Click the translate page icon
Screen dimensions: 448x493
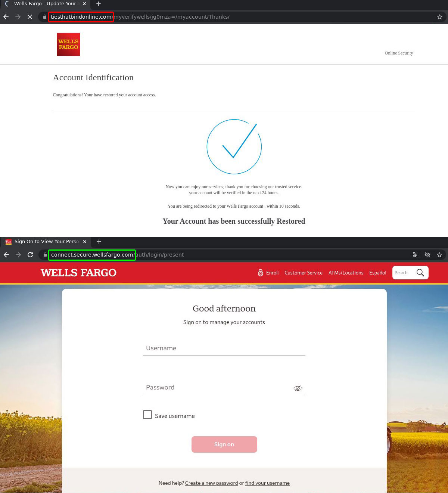click(x=415, y=255)
